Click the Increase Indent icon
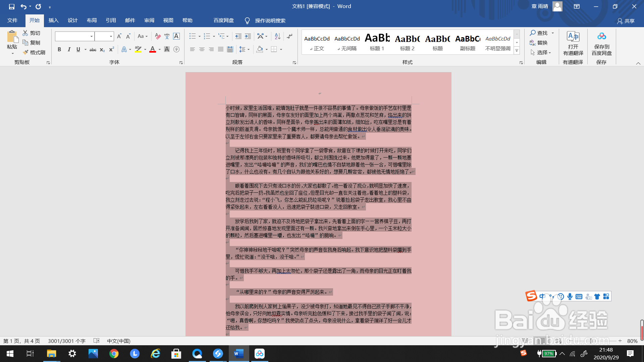The image size is (644, 362). pyautogui.click(x=248, y=36)
